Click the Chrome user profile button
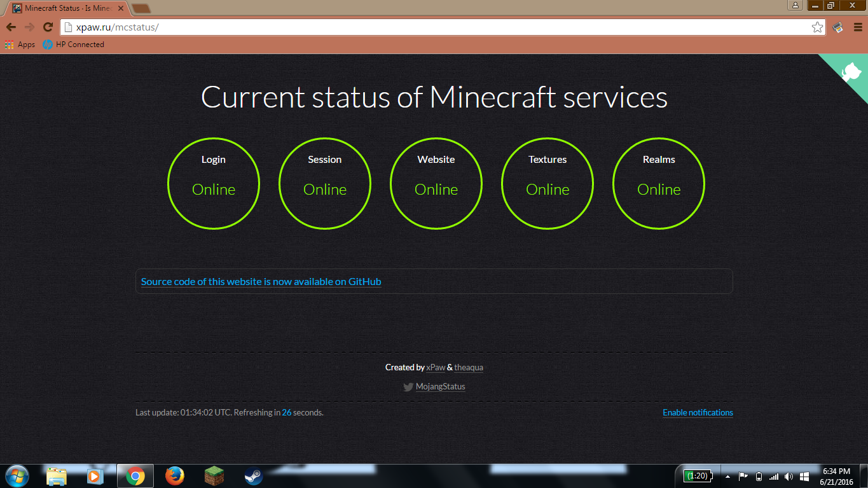 pyautogui.click(x=796, y=5)
